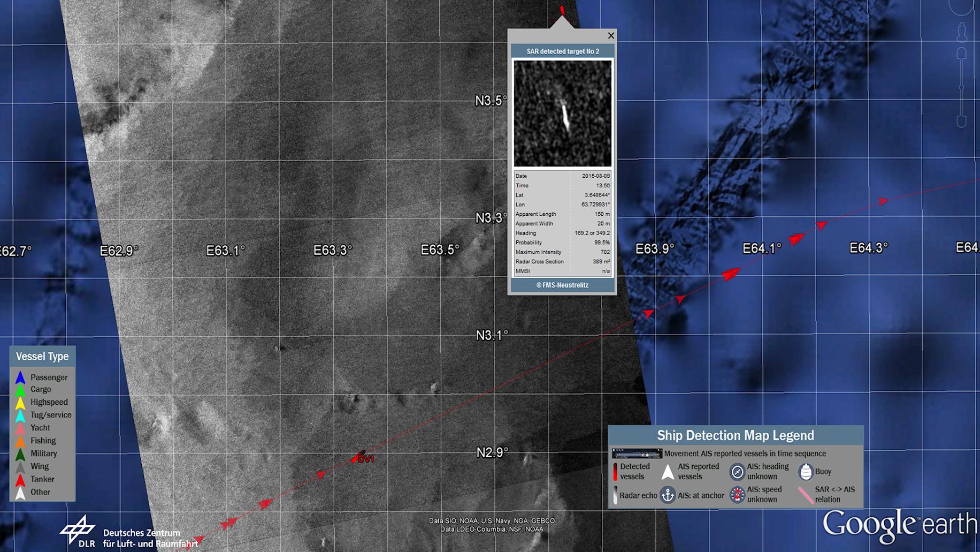Click the pink SAR-AIS relation swatch
Screen dimensions: 980x552
pyautogui.click(x=805, y=495)
